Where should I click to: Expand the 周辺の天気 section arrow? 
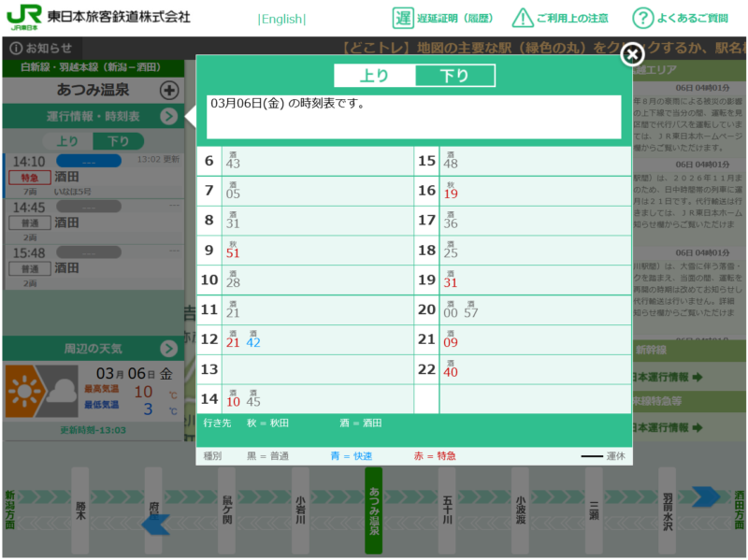pos(168,349)
